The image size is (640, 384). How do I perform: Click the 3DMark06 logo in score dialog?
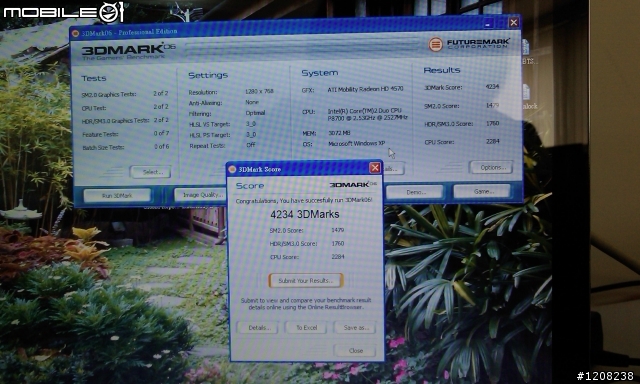point(353,184)
